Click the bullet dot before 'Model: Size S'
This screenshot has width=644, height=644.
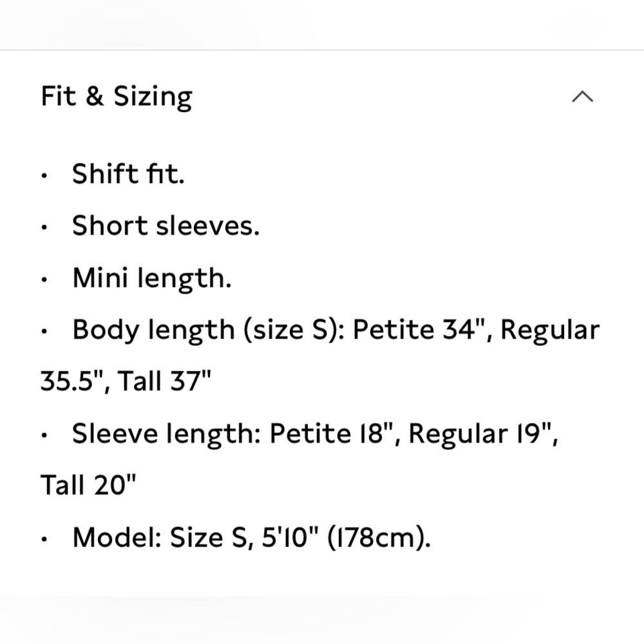(x=44, y=539)
